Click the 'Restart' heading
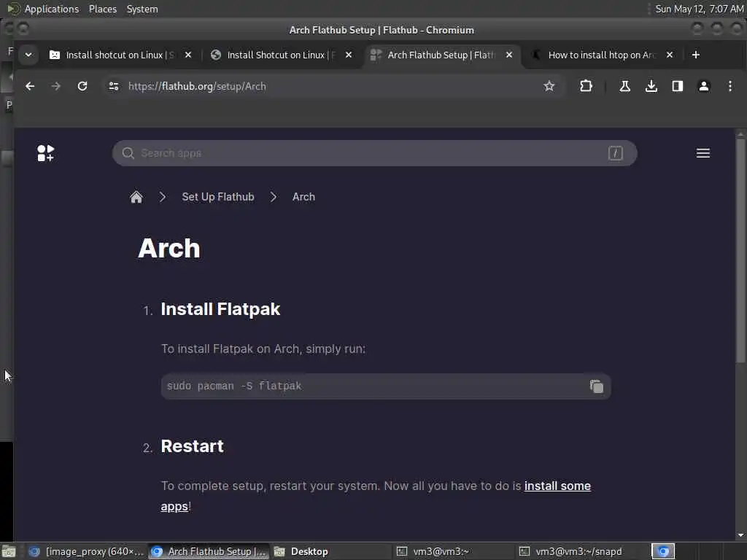747x560 pixels. [x=192, y=446]
